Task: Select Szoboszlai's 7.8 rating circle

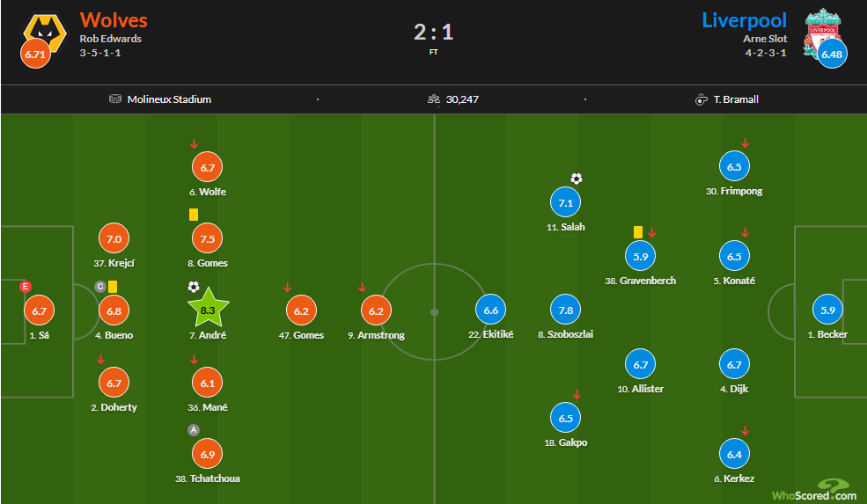Action: click(x=566, y=310)
